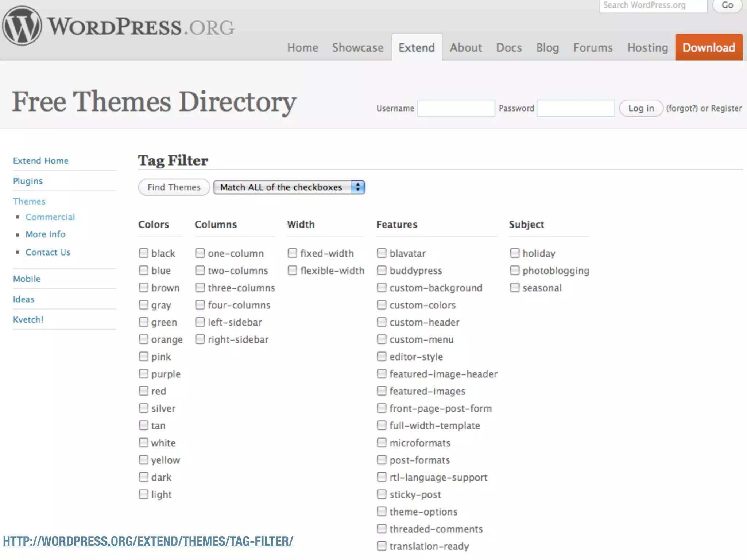Screen dimensions: 747x560
Task: Enable the purple color filter
Action: point(144,373)
